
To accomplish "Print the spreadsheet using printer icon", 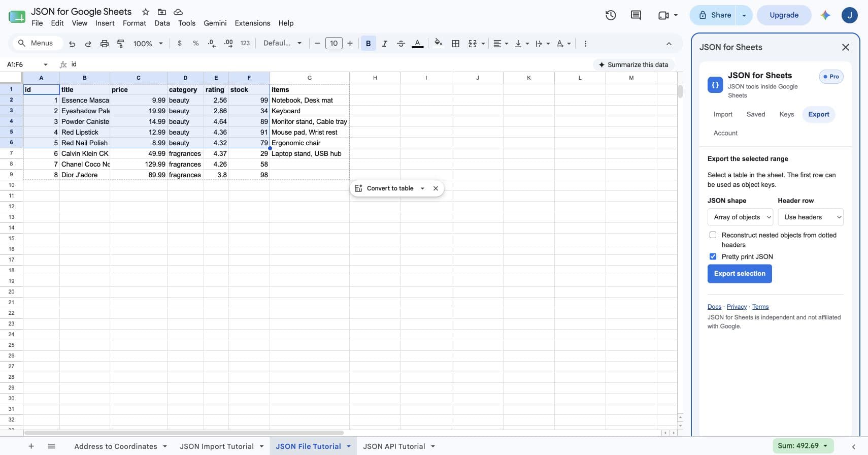I will click(104, 44).
